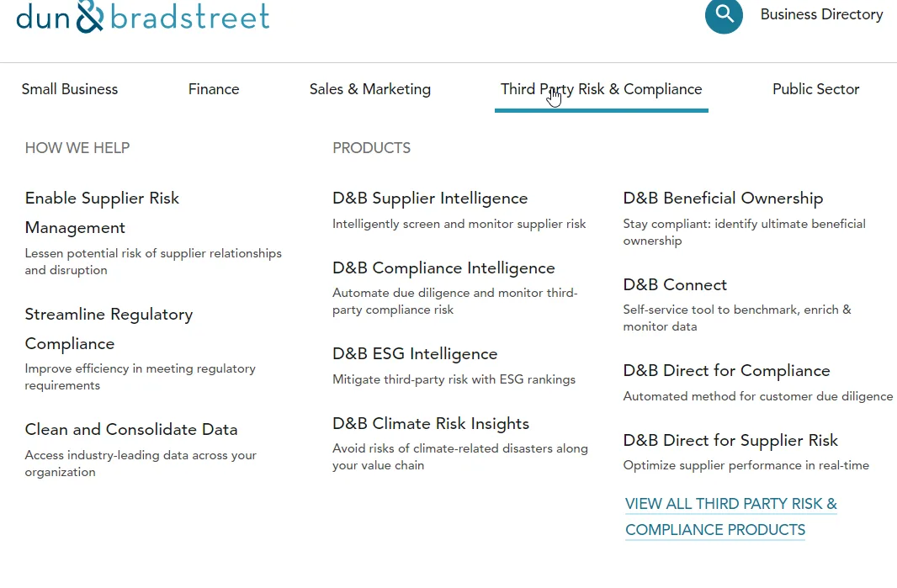View all Third Party Risk & Compliance products
Image resolution: width=897 pixels, height=588 pixels.
pyautogui.click(x=731, y=516)
